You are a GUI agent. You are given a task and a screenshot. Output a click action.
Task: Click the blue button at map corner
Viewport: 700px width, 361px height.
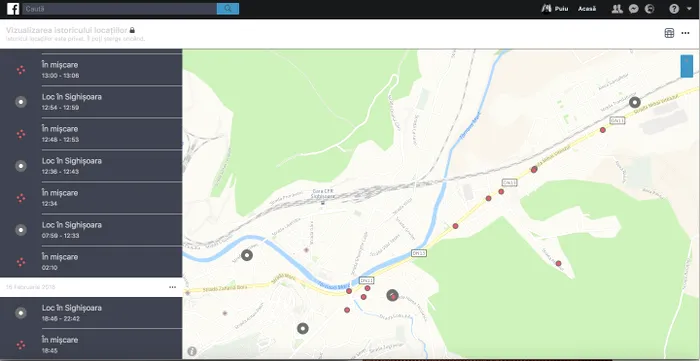coord(687,66)
